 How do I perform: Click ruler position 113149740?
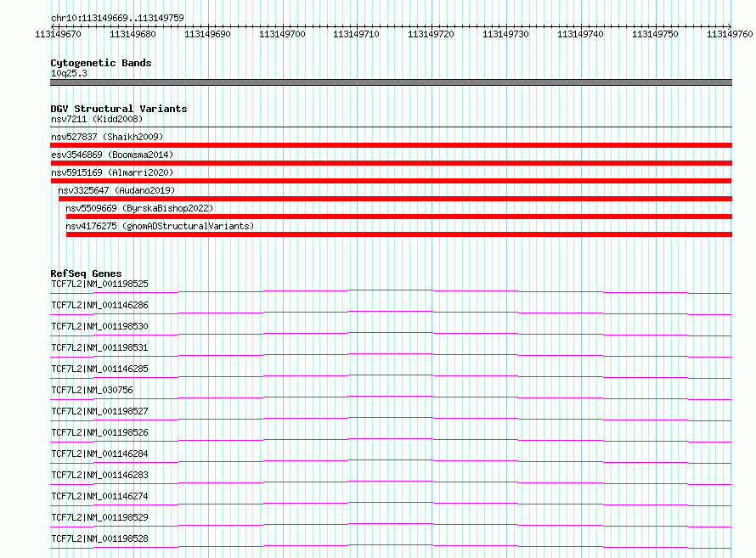[580, 34]
